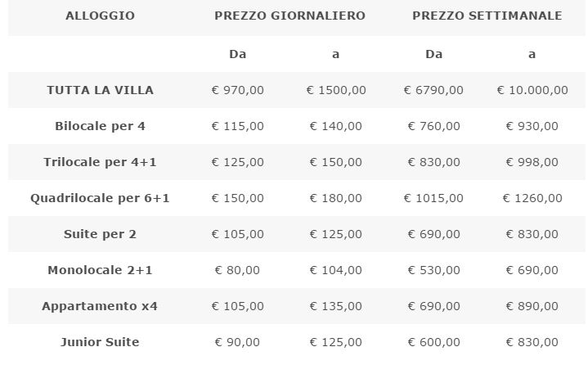Select the € 10.000,00 weekly villa price

pos(532,90)
